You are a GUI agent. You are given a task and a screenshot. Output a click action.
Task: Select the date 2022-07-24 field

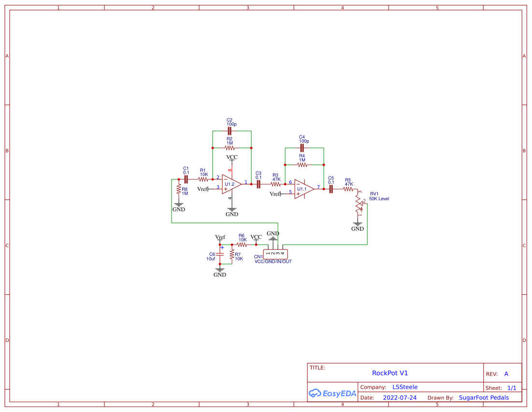(400, 397)
